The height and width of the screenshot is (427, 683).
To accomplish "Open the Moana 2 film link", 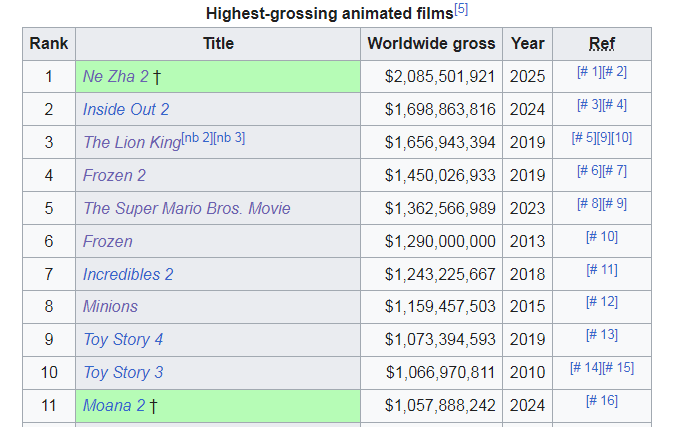I will point(114,406).
